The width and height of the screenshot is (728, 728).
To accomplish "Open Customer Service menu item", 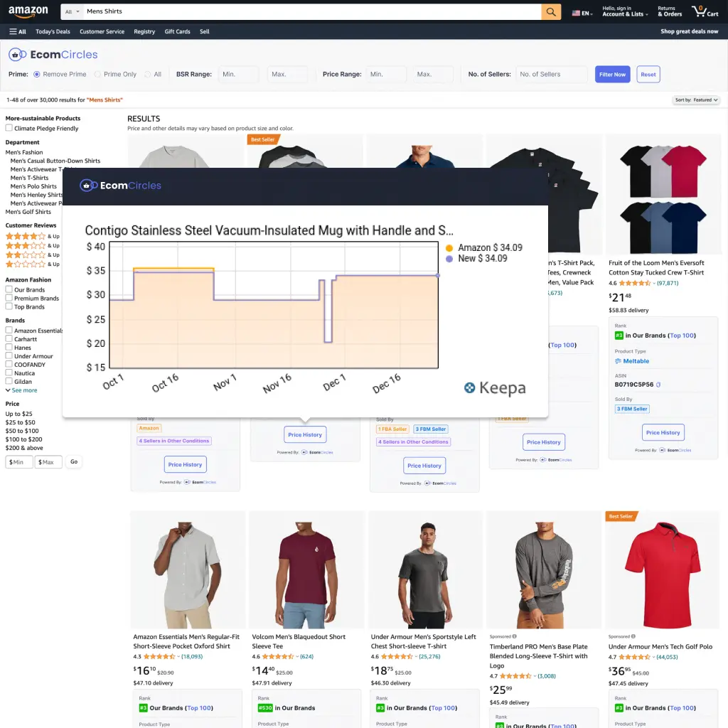I will (102, 31).
